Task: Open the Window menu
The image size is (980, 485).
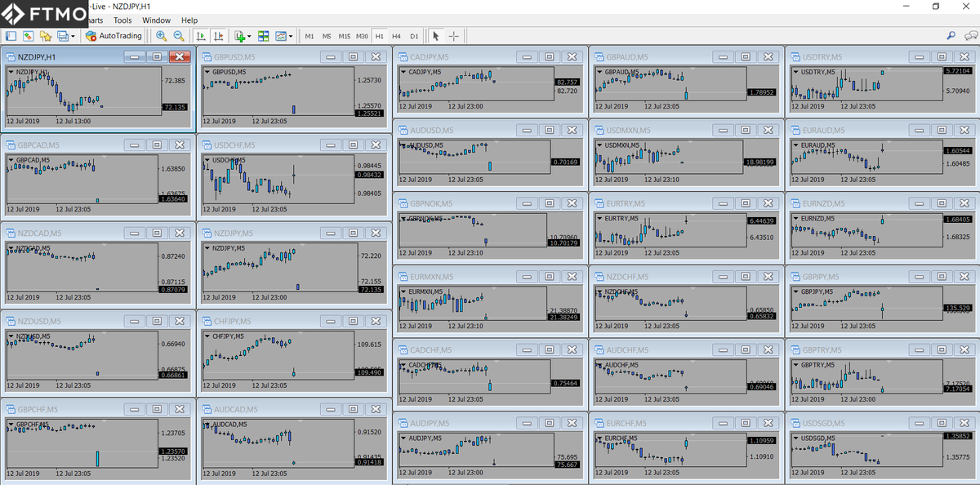Action: pyautogui.click(x=156, y=20)
